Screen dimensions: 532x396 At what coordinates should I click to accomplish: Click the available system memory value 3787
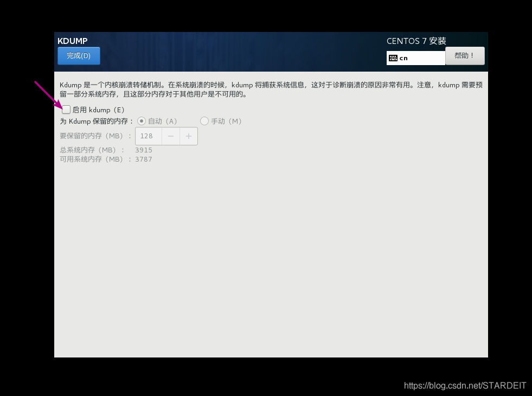pyautogui.click(x=144, y=159)
